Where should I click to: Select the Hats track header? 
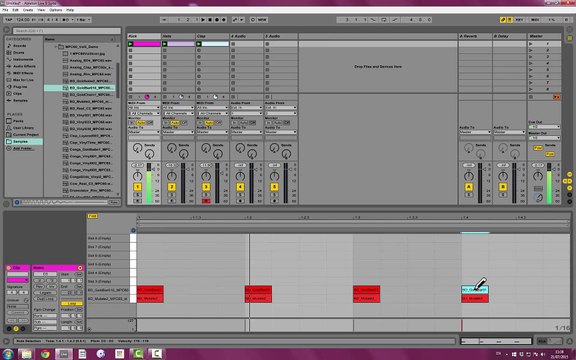[x=179, y=36]
